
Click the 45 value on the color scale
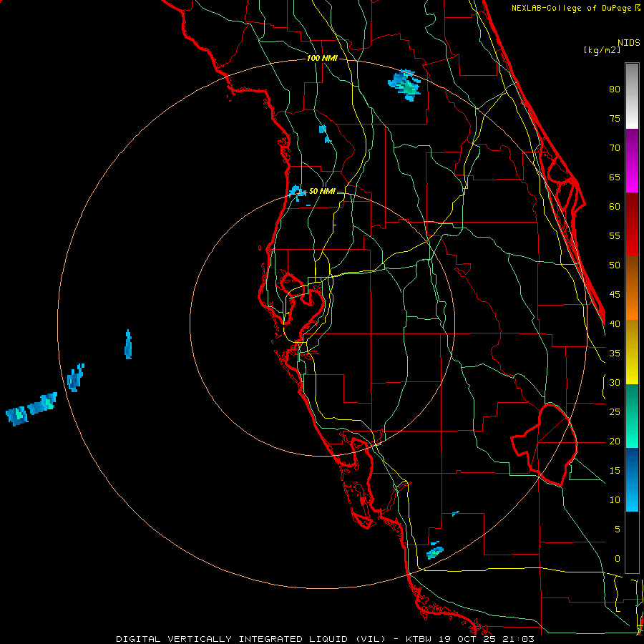[615, 295]
